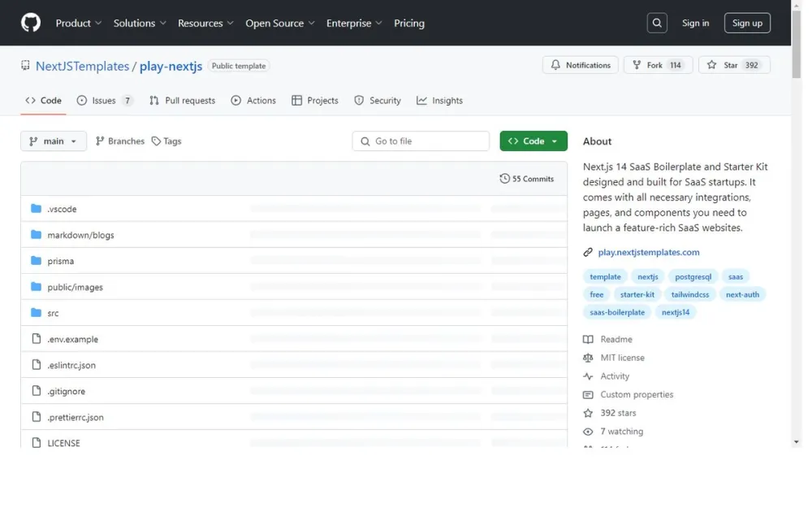The width and height of the screenshot is (812, 508).
Task: Switch to the Issues tab
Action: [x=105, y=101]
